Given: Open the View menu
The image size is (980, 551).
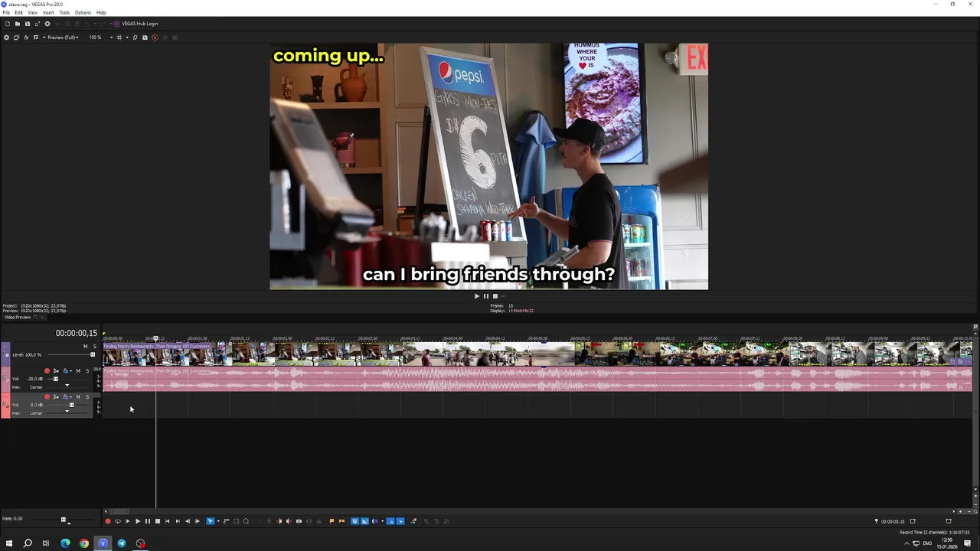Looking at the screenshot, I should point(33,12).
